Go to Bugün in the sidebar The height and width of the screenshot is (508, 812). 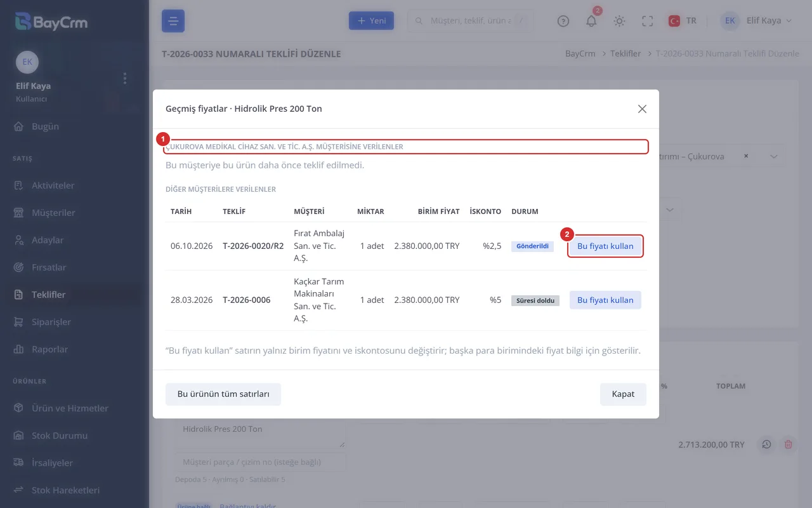pyautogui.click(x=45, y=126)
